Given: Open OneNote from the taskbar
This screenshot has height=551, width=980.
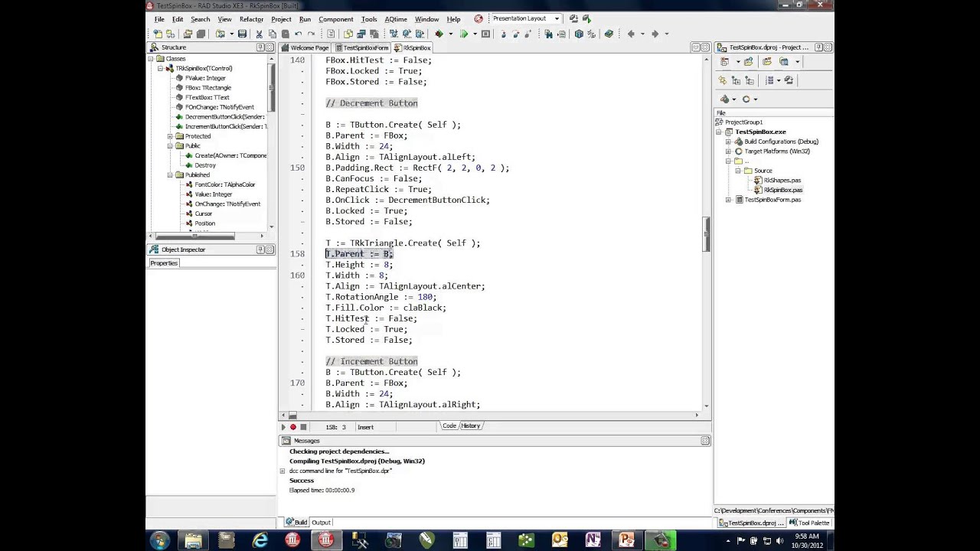Looking at the screenshot, I should pos(593,541).
